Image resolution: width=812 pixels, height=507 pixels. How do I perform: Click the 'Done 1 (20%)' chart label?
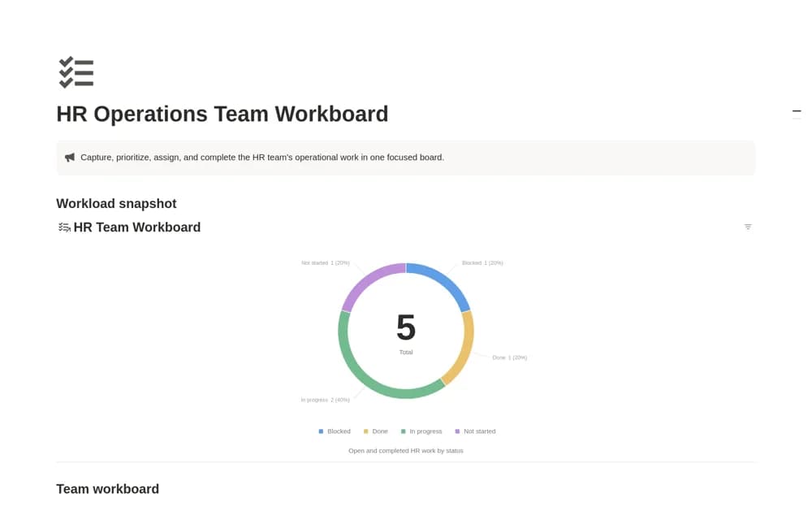(x=510, y=357)
